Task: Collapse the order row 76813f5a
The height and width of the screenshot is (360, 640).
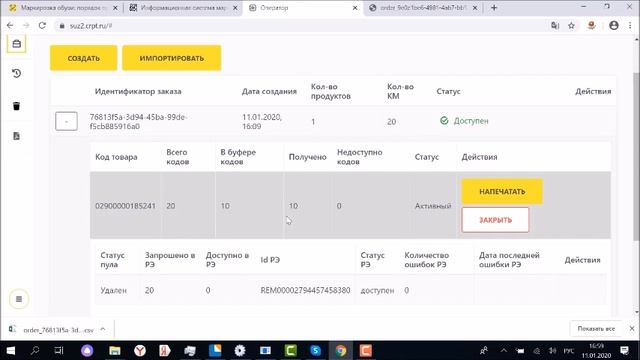Action: 66,122
